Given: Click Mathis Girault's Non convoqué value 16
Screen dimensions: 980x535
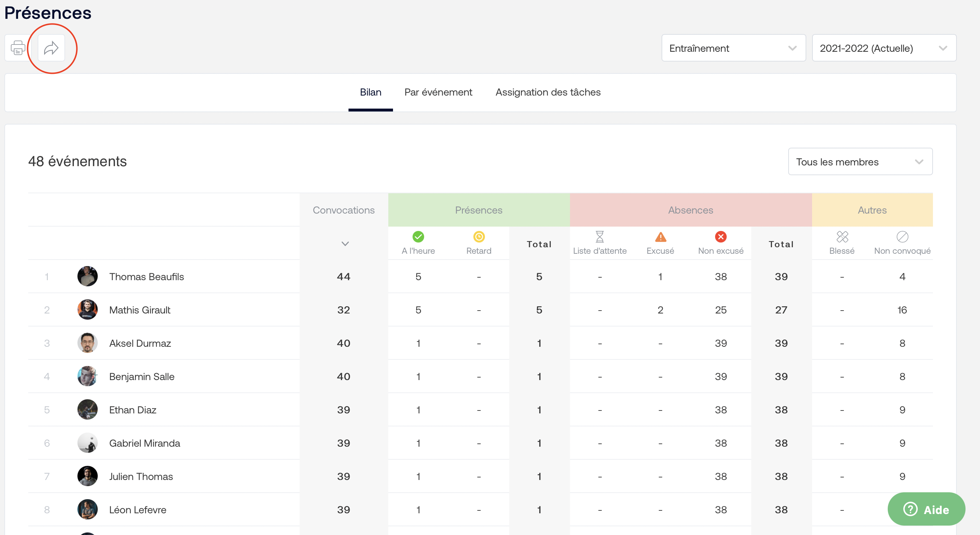Looking at the screenshot, I should (902, 310).
